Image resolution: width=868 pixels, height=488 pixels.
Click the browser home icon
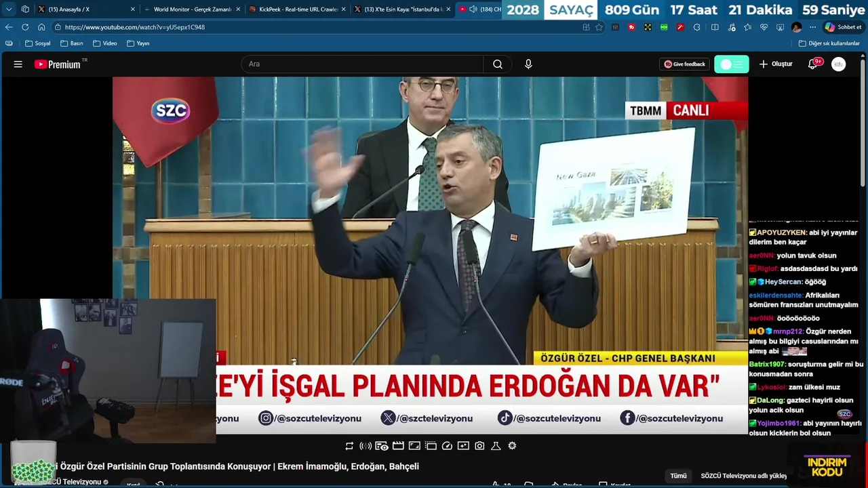pos(41,27)
